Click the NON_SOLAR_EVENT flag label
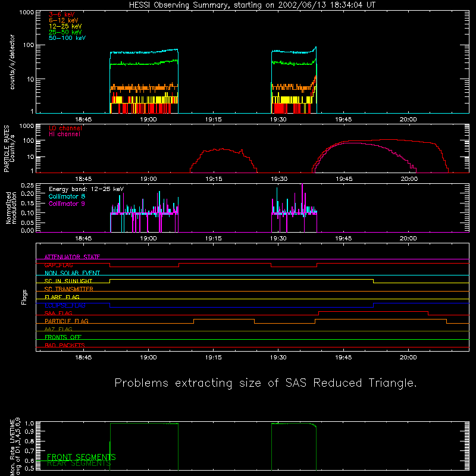 [72, 273]
